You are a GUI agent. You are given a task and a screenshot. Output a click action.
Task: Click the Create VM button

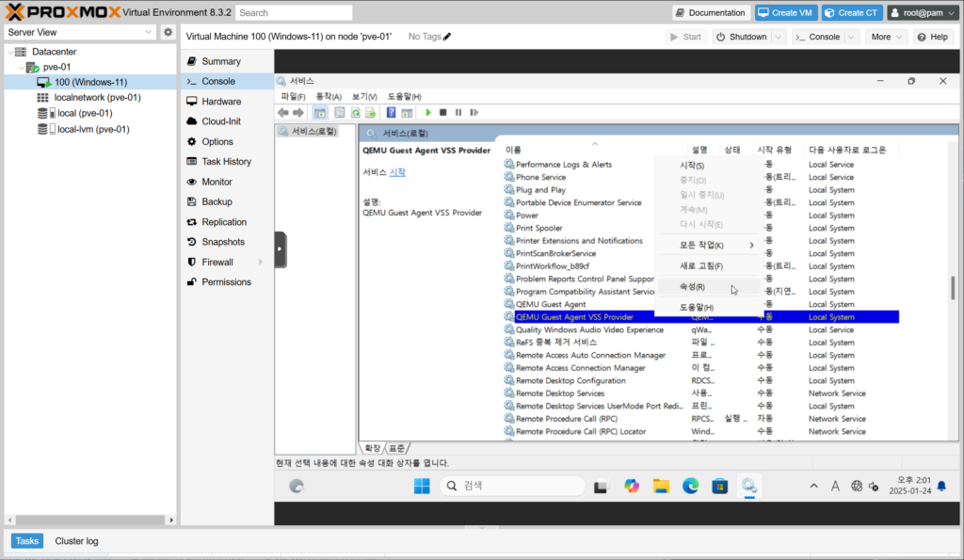(x=784, y=12)
